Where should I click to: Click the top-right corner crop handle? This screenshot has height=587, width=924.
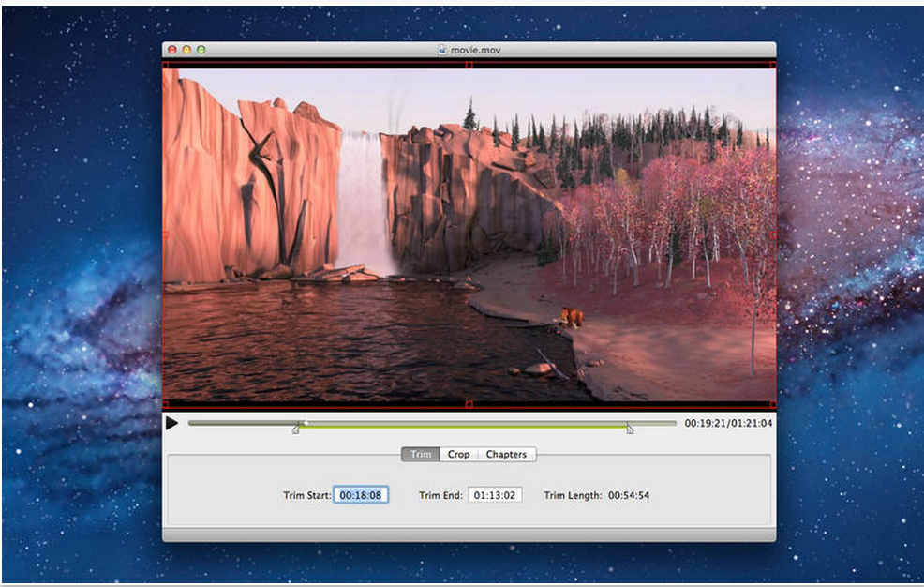[x=773, y=65]
